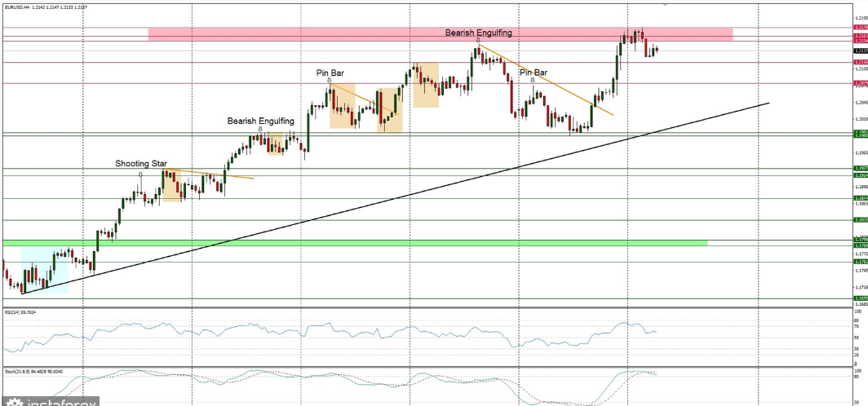Click the arrow under the right Pin Bar label

[532, 80]
